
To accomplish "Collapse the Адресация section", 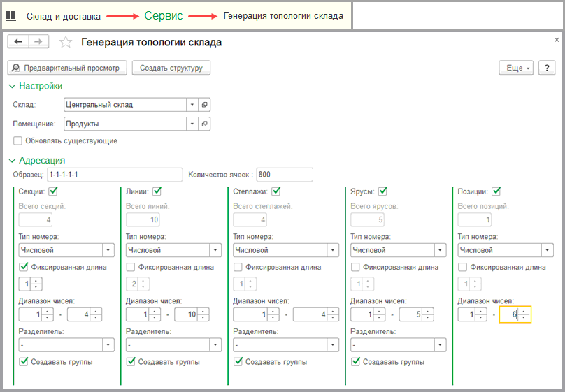I will coord(12,160).
